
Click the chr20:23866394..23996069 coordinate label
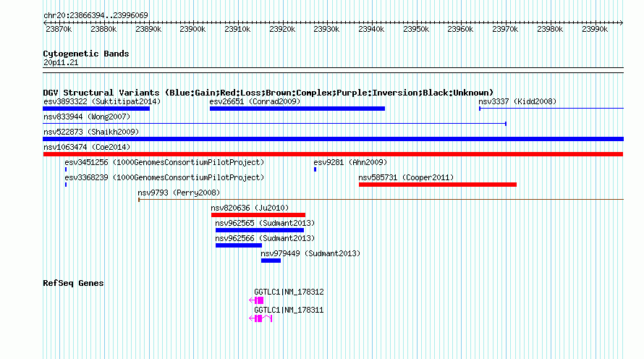click(x=96, y=15)
